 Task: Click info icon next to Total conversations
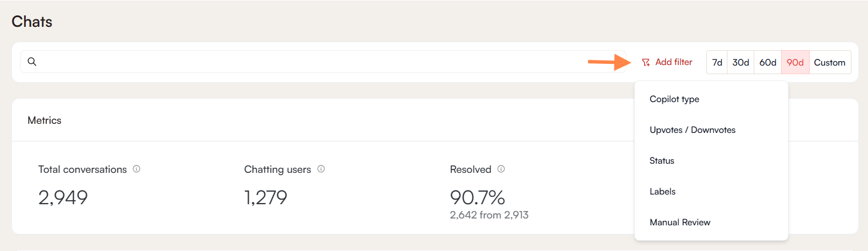tap(137, 169)
